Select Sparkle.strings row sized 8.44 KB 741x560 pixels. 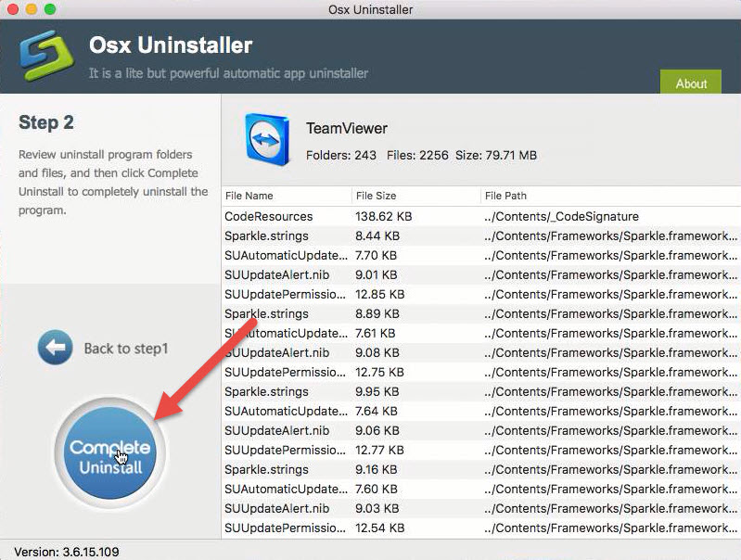point(481,235)
